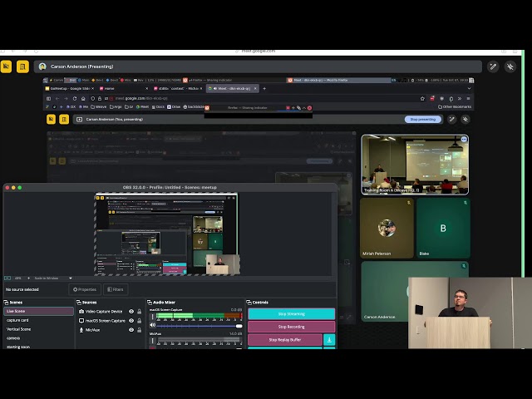Hide the macOS Screen Capture source
Screen dimensions: 532x399
pos(131,321)
